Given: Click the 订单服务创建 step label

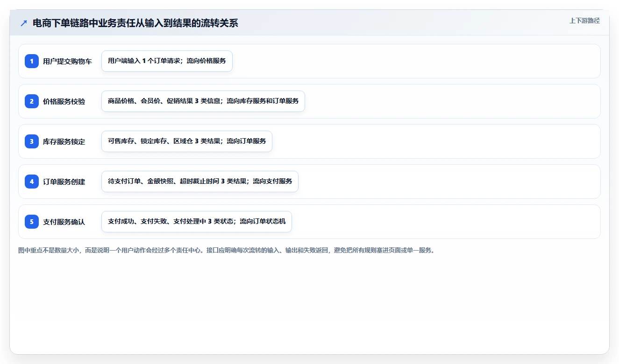Looking at the screenshot, I should [x=64, y=182].
